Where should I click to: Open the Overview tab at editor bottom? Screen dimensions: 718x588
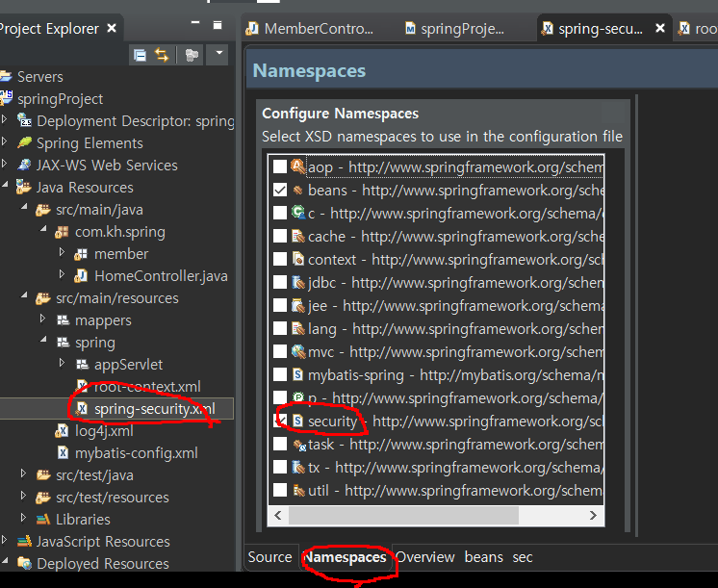pos(425,557)
